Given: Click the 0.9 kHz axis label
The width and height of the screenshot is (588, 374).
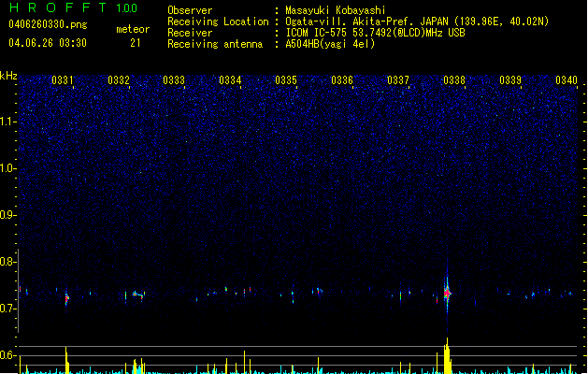Looking at the screenshot, I should point(8,215).
